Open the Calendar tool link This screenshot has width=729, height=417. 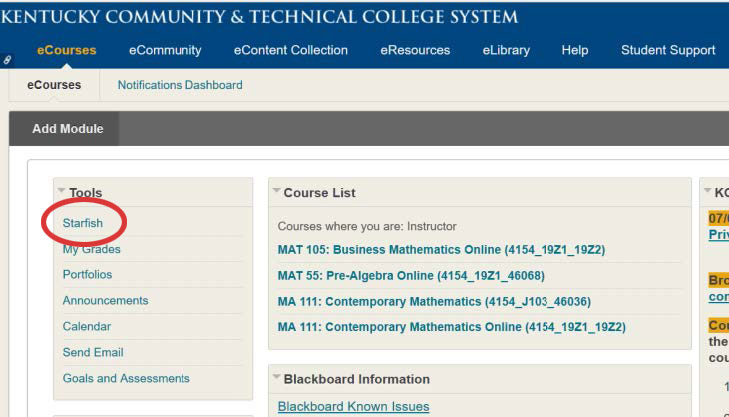point(87,326)
